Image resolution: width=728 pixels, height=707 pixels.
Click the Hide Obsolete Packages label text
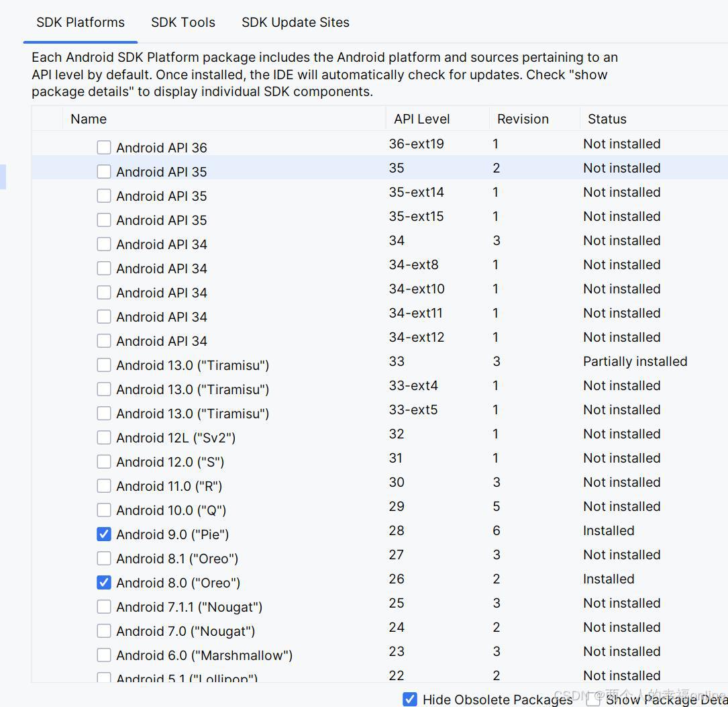[x=498, y=699]
